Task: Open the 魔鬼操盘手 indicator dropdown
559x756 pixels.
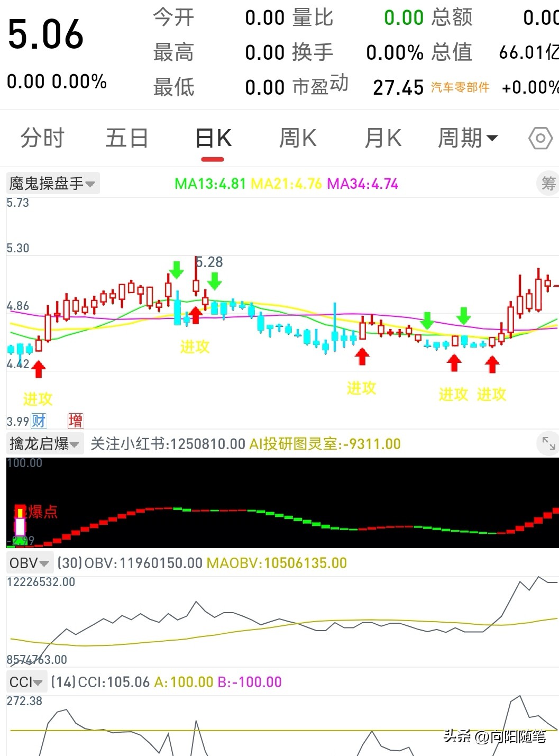Action: (x=51, y=183)
